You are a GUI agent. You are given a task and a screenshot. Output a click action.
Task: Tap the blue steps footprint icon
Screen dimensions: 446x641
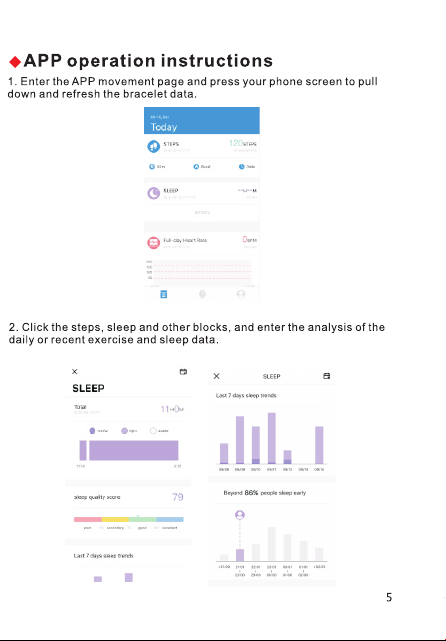tap(153, 146)
